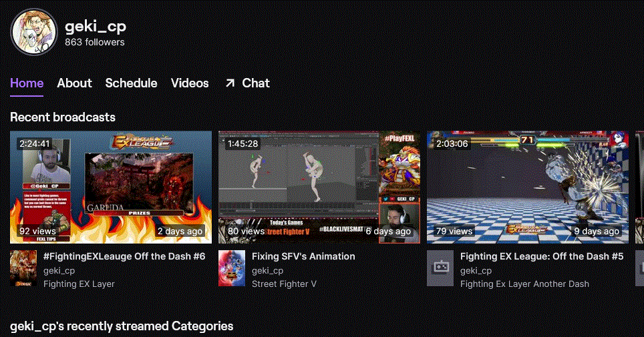Click the Recent broadcasts heading
Viewport: 644px width, 337px height.
click(63, 117)
